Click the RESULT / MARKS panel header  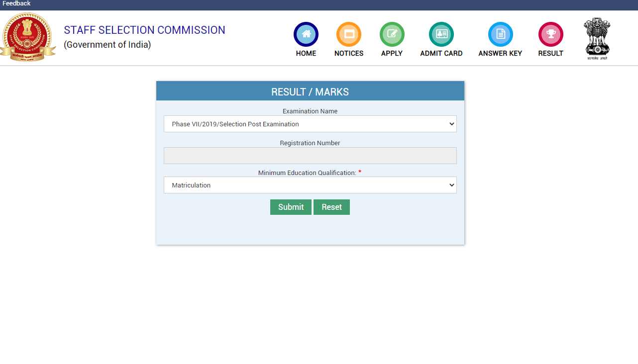(x=310, y=91)
